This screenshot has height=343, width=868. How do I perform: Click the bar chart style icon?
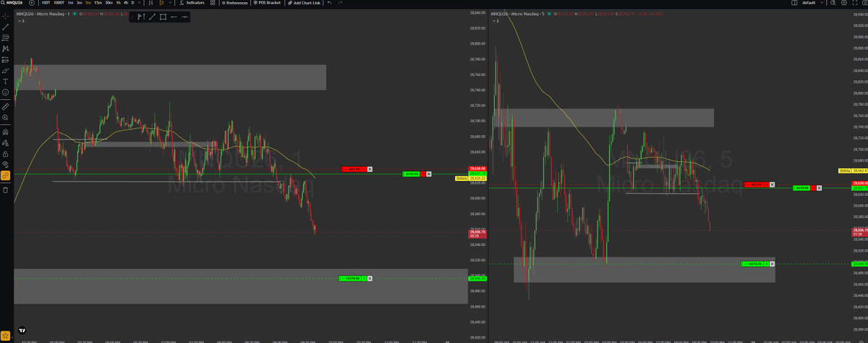(x=150, y=3)
